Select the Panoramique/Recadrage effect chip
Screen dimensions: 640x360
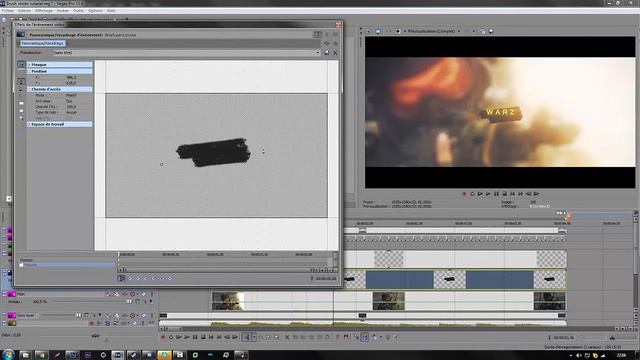(x=42, y=43)
